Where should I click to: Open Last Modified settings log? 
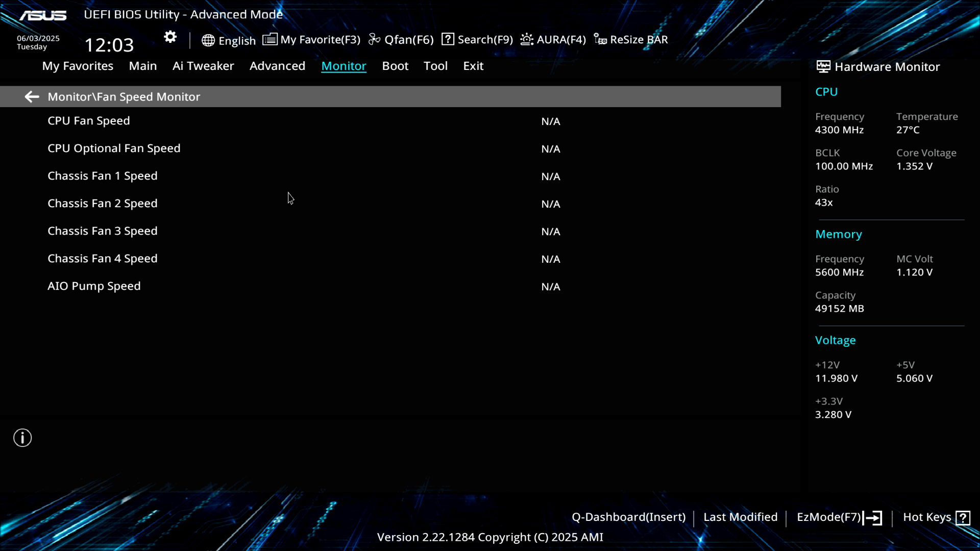point(740,517)
